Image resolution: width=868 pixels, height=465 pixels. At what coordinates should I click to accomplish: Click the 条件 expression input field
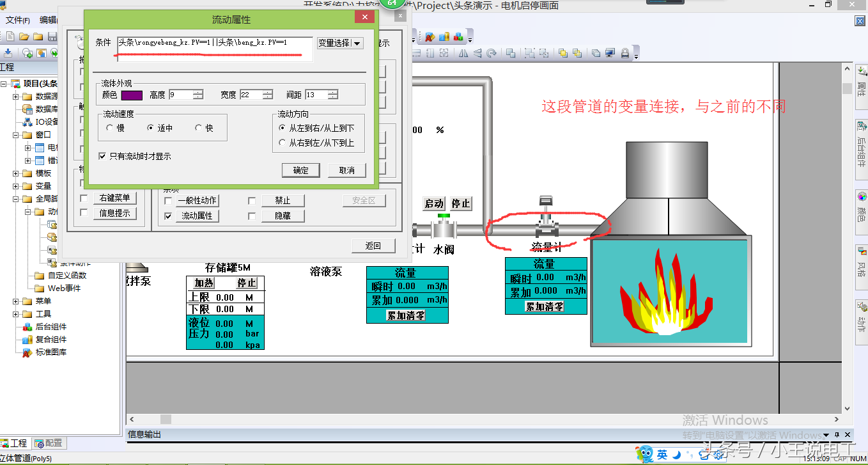tap(215, 49)
